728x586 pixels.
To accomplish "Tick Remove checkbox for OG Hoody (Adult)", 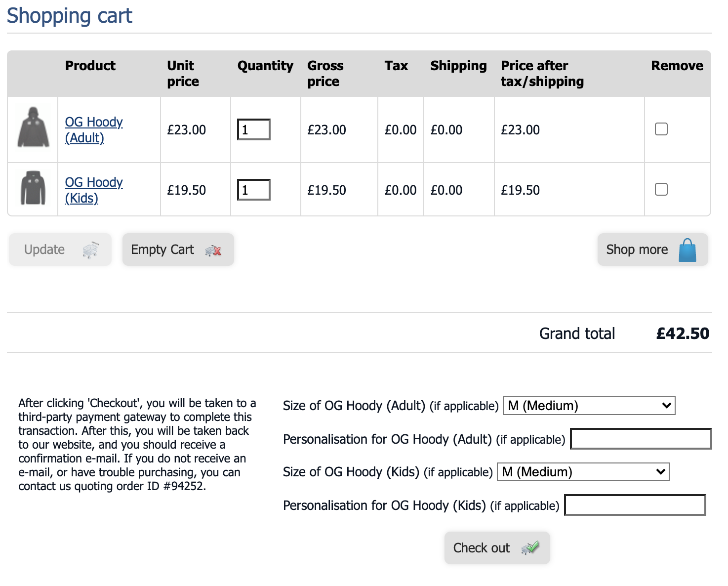I will (661, 129).
